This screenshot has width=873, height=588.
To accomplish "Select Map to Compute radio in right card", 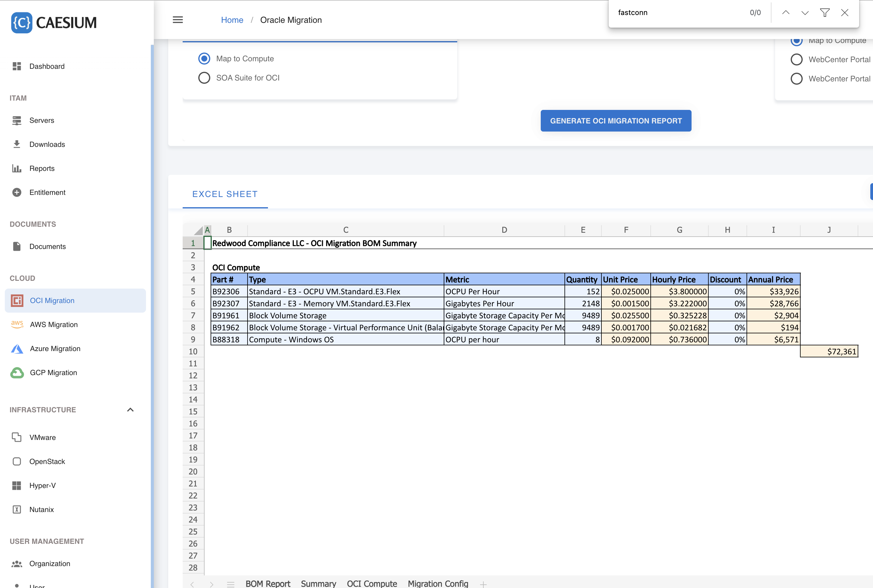I will click(796, 41).
